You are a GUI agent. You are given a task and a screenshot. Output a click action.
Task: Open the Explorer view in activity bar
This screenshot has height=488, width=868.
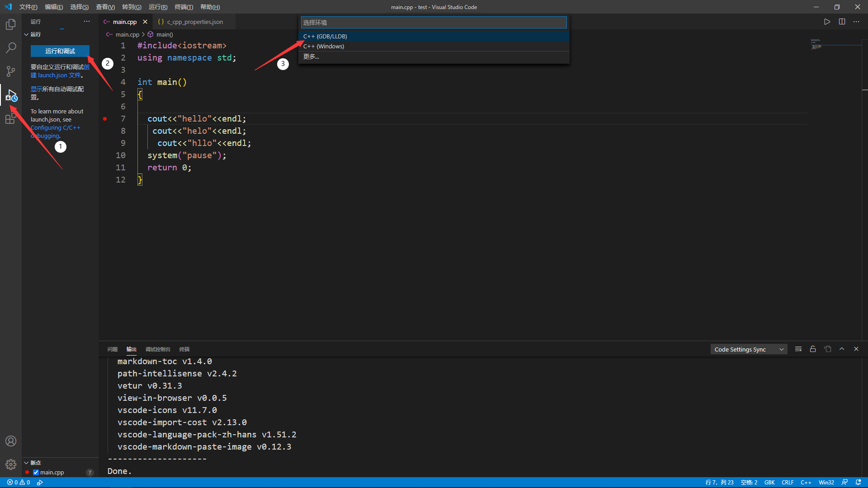[x=11, y=24]
